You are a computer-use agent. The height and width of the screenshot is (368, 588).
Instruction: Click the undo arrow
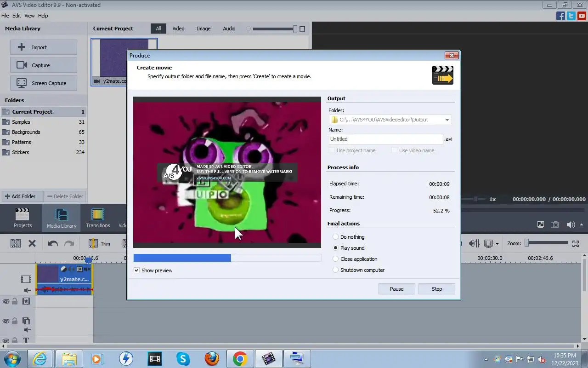click(53, 243)
